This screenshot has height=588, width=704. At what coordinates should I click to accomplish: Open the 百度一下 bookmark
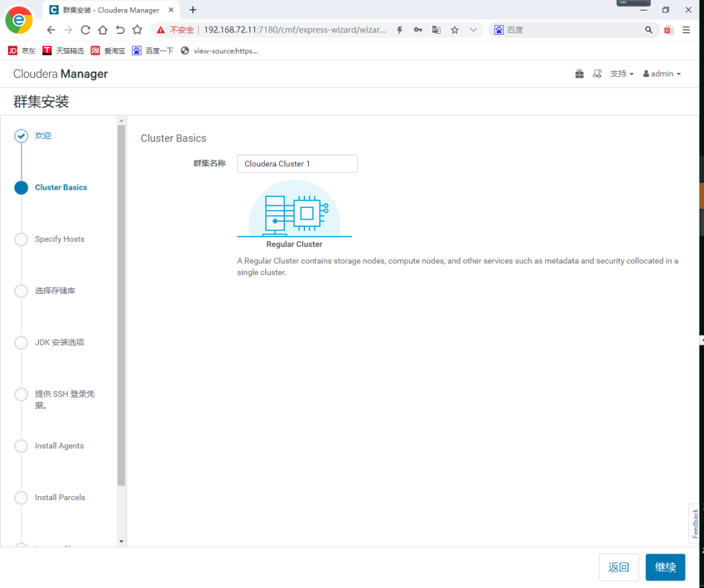(153, 51)
